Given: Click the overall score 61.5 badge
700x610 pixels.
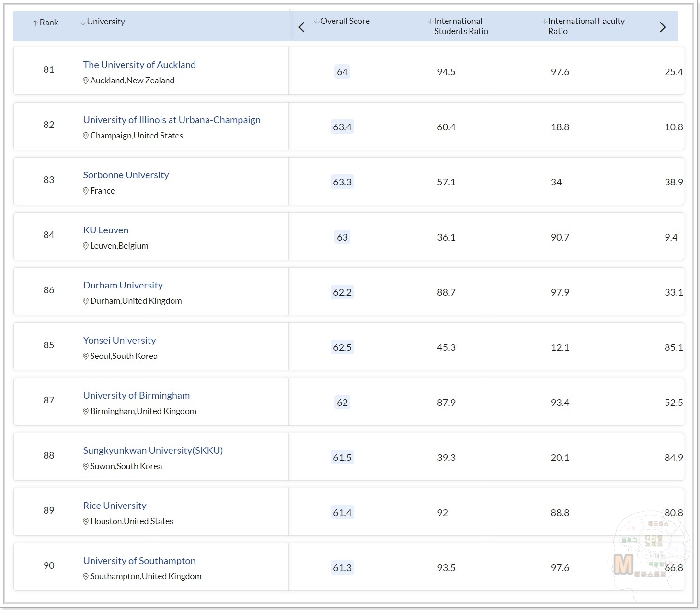Looking at the screenshot, I should click(342, 458).
